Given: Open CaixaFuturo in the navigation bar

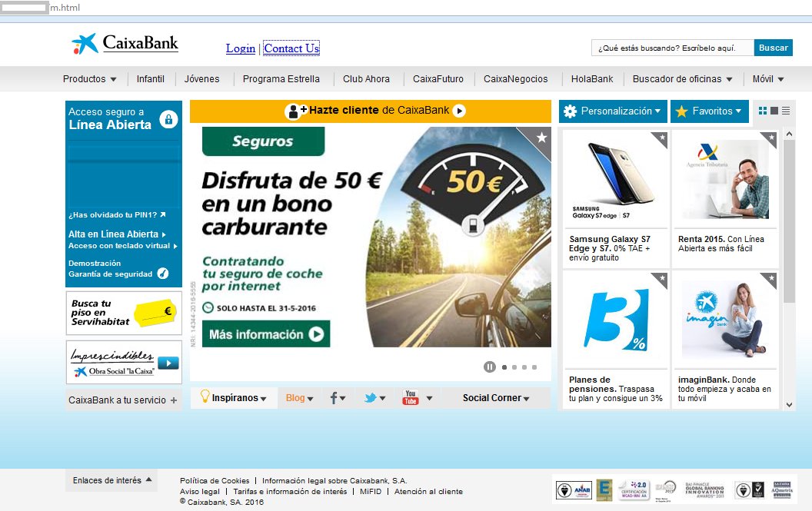Looking at the screenshot, I should click(x=438, y=78).
